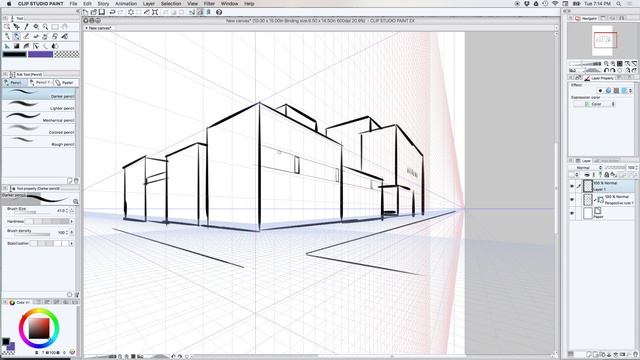Viewport: 640px width, 360px height.
Task: Select the Pencil tool in tool palette
Action: [17, 37]
